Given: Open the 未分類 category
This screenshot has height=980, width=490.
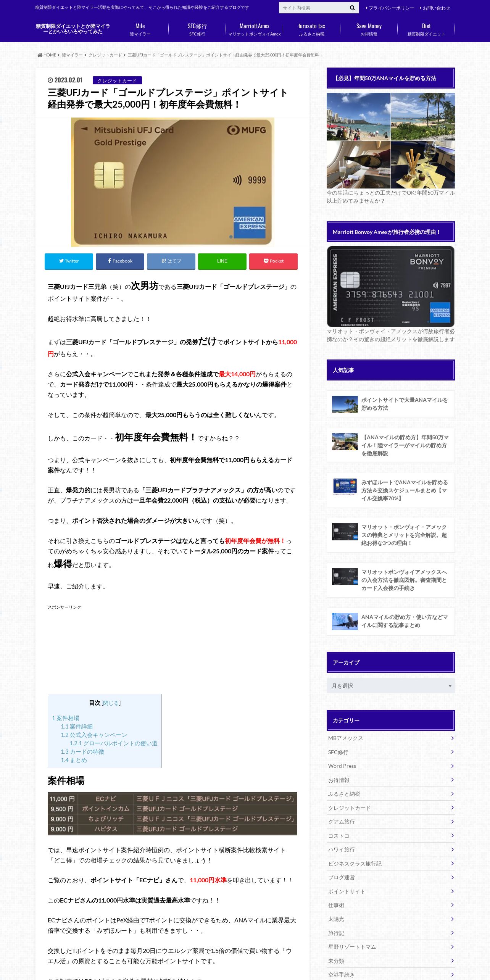Looking at the screenshot, I should [391, 961].
